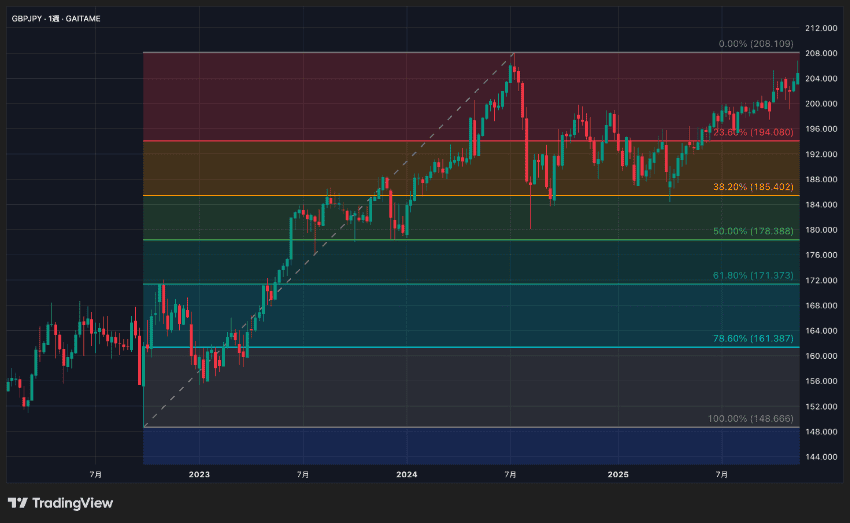Image resolution: width=850 pixels, height=523 pixels.
Task: Click the 164.000 price axis label
Action: pos(821,331)
